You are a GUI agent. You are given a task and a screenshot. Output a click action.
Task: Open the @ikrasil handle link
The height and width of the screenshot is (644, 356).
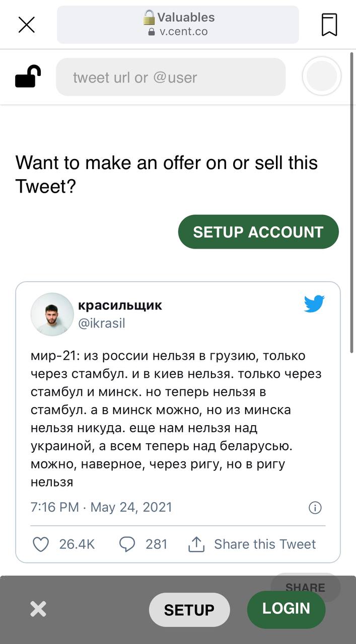coord(102,324)
